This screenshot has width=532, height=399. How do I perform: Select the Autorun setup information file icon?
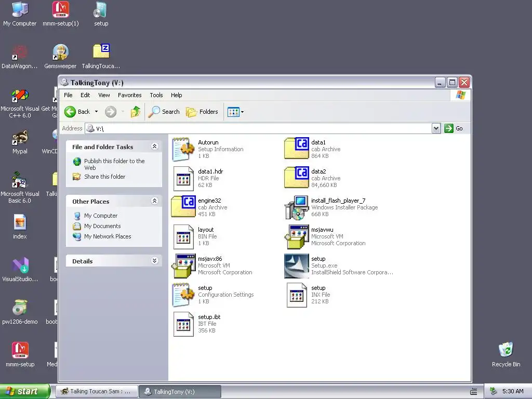(x=183, y=149)
